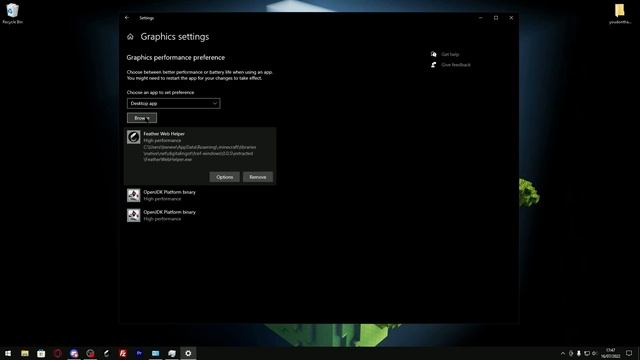Open Microsoft Store from the taskbar

(41, 353)
